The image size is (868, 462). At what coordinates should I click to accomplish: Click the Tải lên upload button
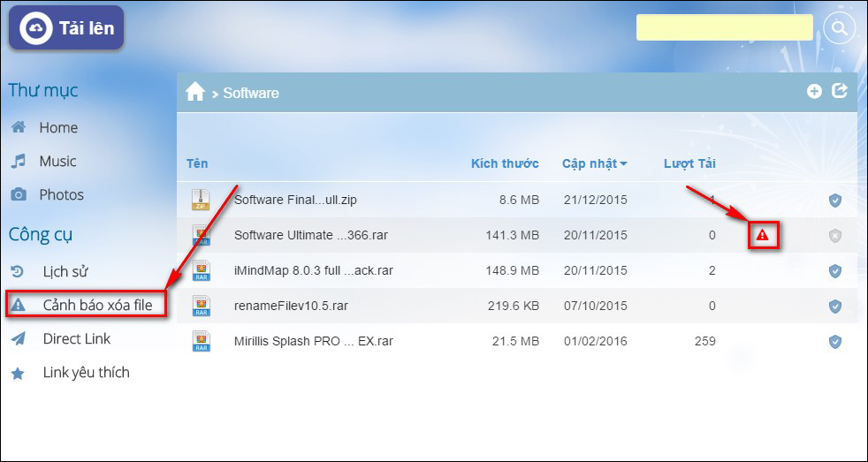coord(66,28)
